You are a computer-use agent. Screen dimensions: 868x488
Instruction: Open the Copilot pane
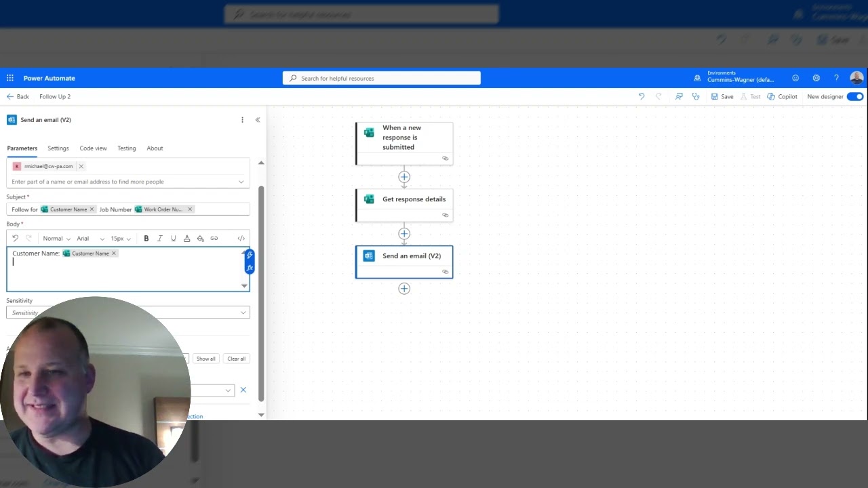click(x=783, y=96)
